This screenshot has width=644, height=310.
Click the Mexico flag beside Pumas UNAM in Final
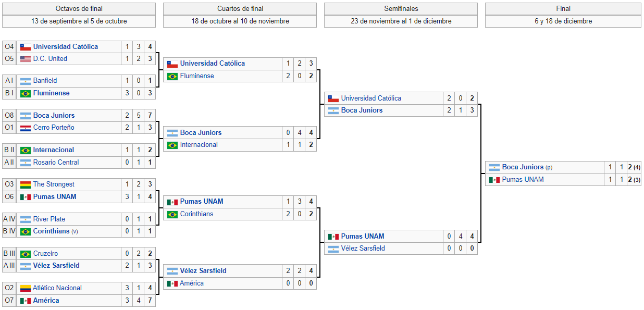coord(494,180)
